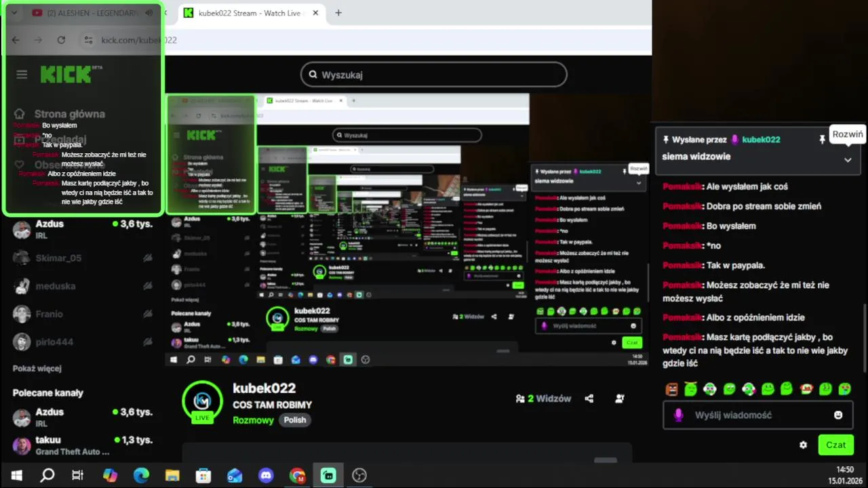
Task: Switch to the ALESHEN - LEGENDARN tab
Action: pyautogui.click(x=92, y=13)
